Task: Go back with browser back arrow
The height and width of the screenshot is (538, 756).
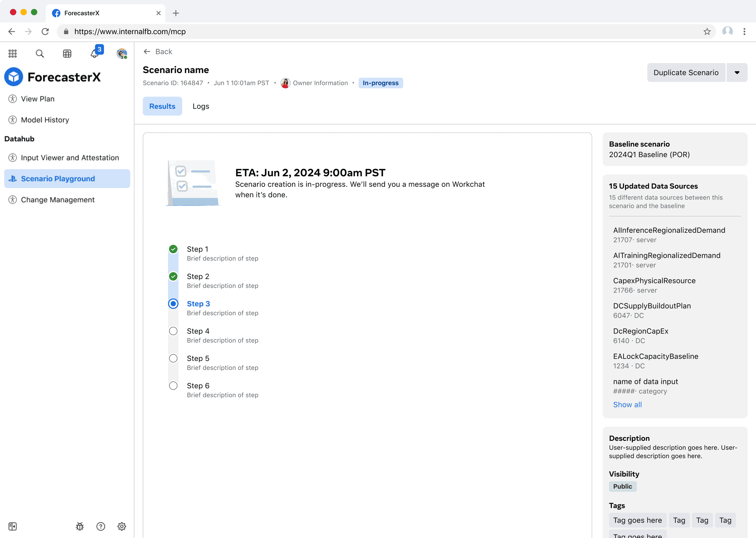Action: pyautogui.click(x=12, y=32)
